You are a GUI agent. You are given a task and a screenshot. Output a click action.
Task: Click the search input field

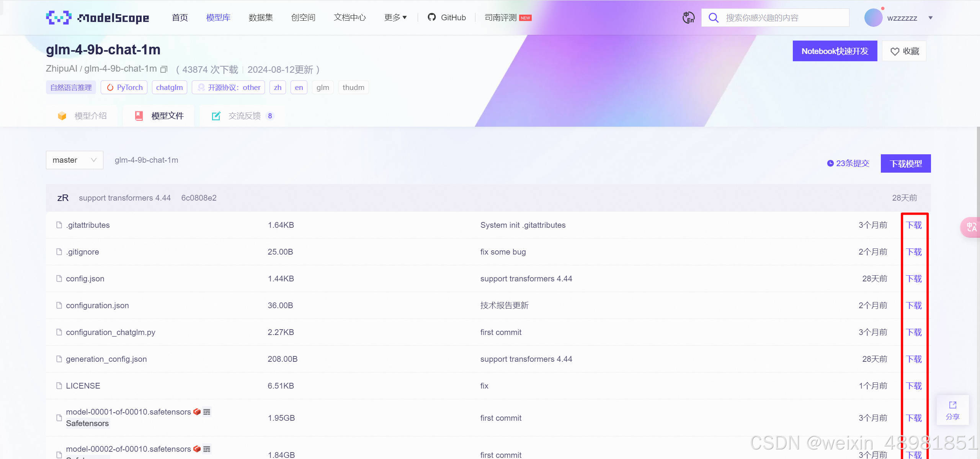(781, 18)
